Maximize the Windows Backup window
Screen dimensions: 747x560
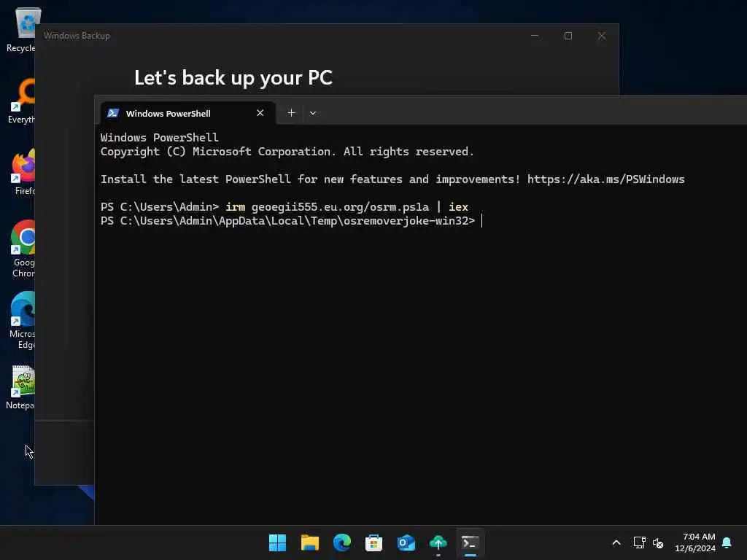pos(568,36)
